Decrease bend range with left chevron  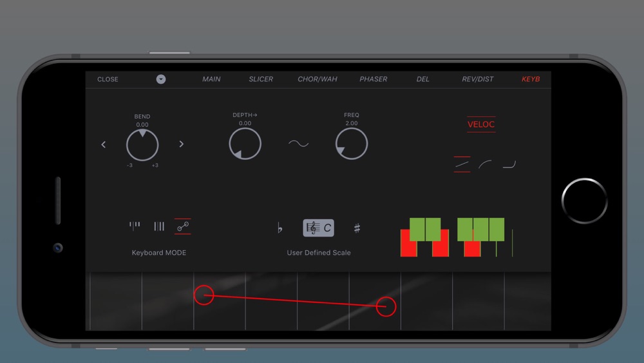(x=104, y=144)
